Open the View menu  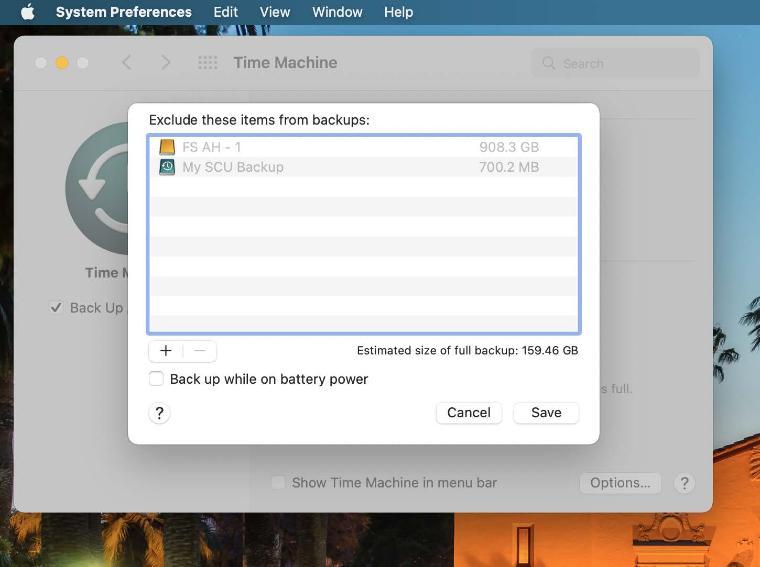275,12
